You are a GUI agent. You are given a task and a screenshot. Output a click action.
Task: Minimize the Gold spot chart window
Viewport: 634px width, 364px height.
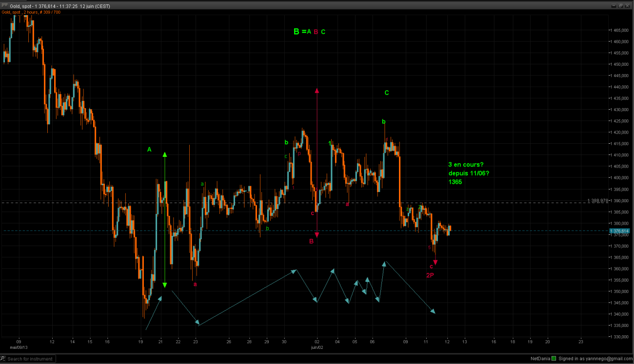[613, 6]
